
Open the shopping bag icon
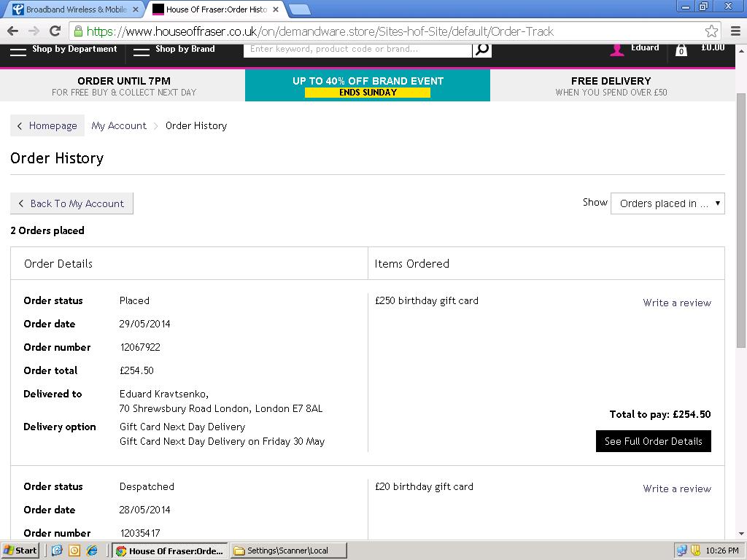[x=681, y=50]
